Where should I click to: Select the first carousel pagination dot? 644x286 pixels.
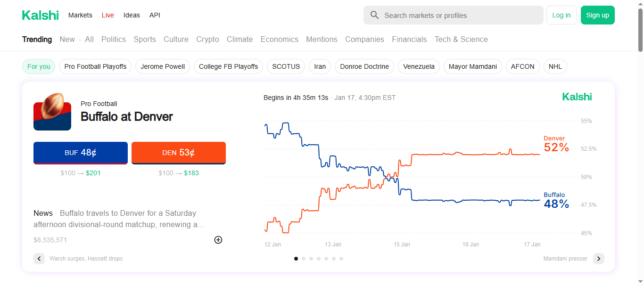click(296, 259)
